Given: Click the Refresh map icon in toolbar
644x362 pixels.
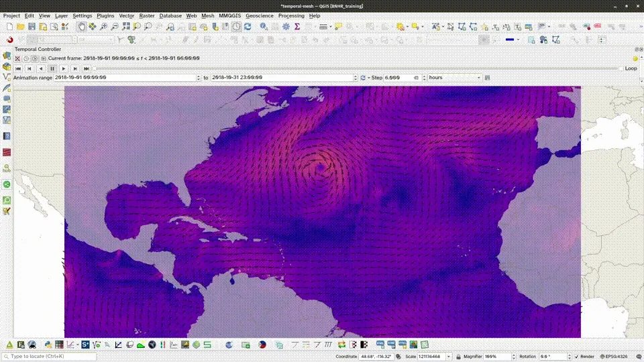Looking at the screenshot, I should click(x=248, y=27).
